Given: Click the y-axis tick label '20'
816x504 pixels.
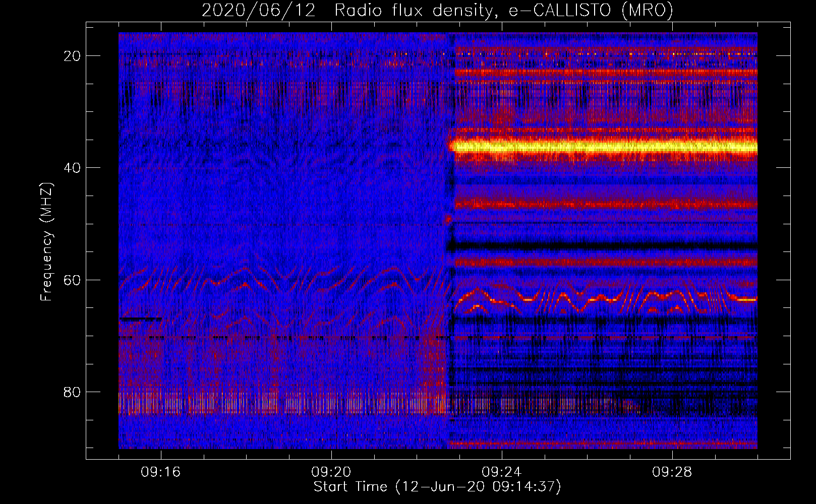Looking at the screenshot, I should (73, 56).
